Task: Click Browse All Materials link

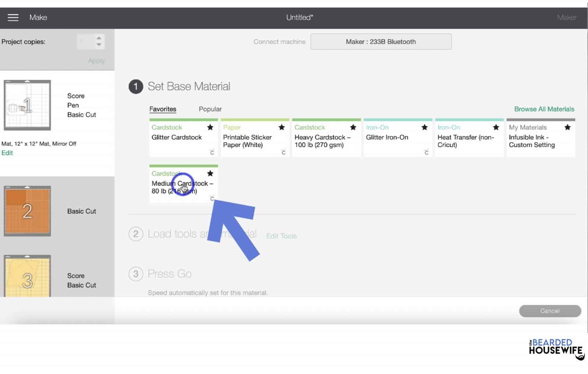Action: (544, 109)
